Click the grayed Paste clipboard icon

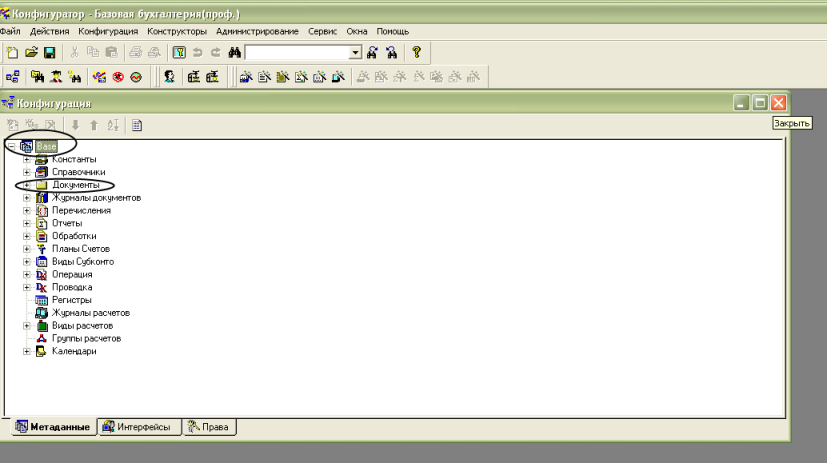pyautogui.click(x=111, y=52)
